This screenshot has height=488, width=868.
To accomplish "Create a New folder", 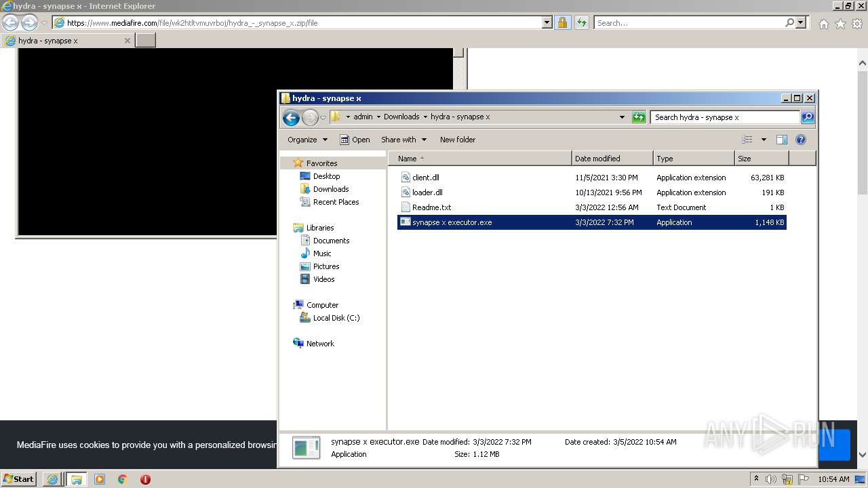I will (458, 140).
